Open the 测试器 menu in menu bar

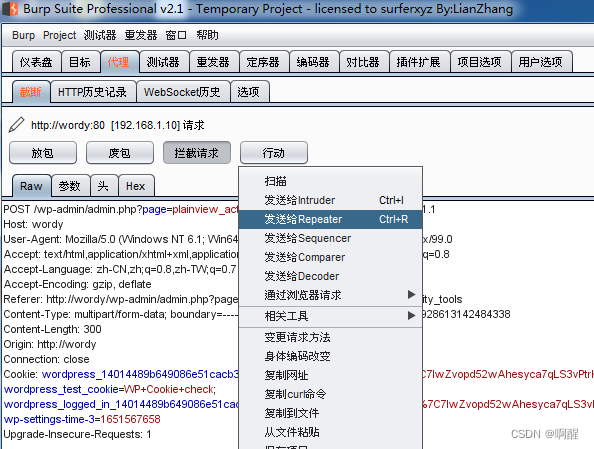coord(100,35)
